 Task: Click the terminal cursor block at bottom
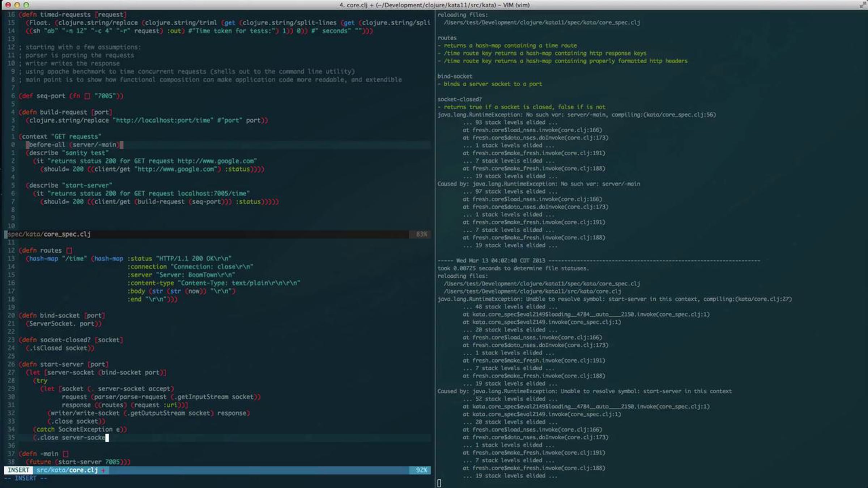point(439,483)
